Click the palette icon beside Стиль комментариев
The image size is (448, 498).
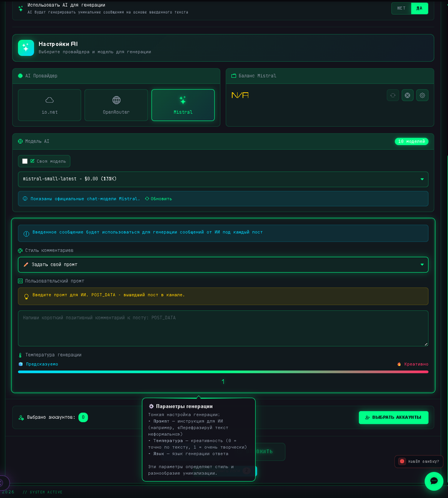(21, 251)
